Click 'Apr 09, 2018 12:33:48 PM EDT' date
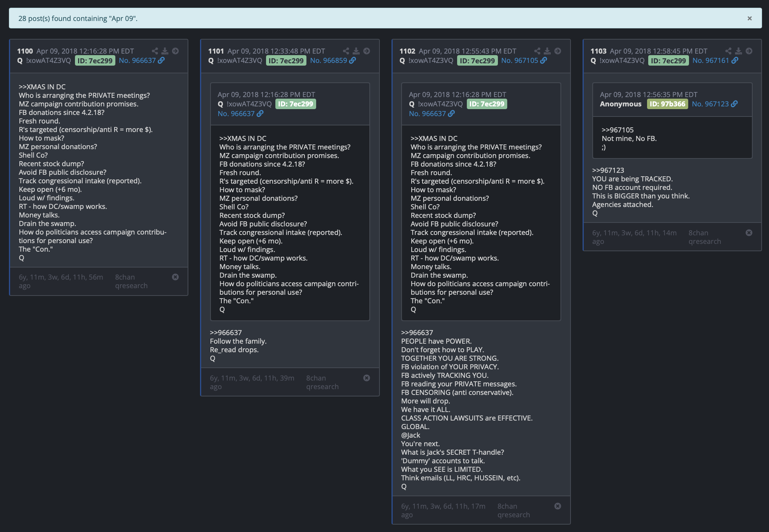This screenshot has width=769, height=532. tap(276, 51)
